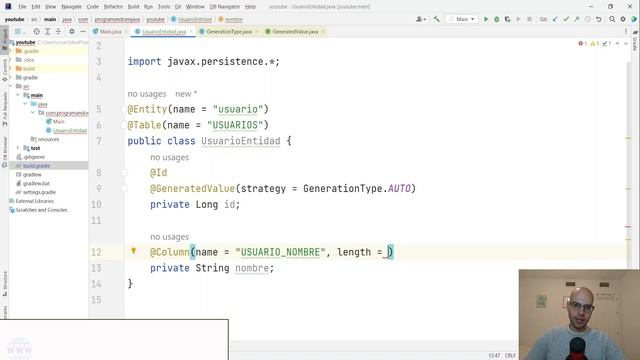Open the Git menu
Viewport: 640px width, 360px height.
178,7
